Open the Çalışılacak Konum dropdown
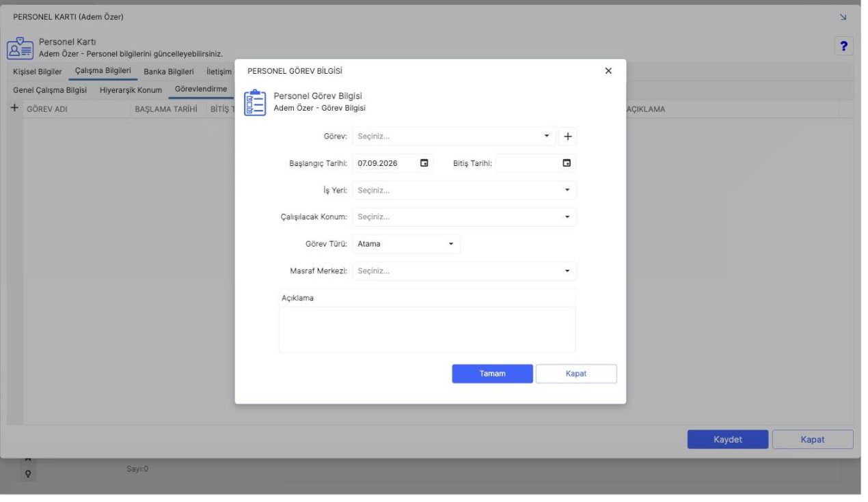This screenshot has width=868, height=502. (567, 217)
